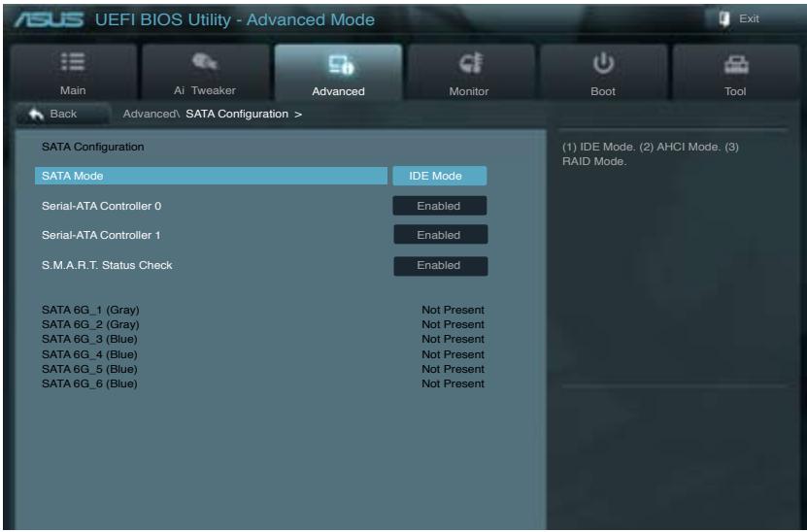Click Not Present for SATA 6G_1
Image resolution: width=807 pixels, height=532 pixels.
click(453, 310)
